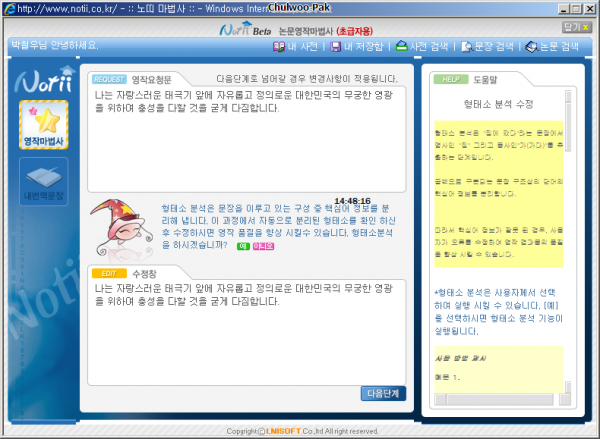Open the 내번역문장 book icon
Screen dimensions: 600x439
tap(44, 182)
